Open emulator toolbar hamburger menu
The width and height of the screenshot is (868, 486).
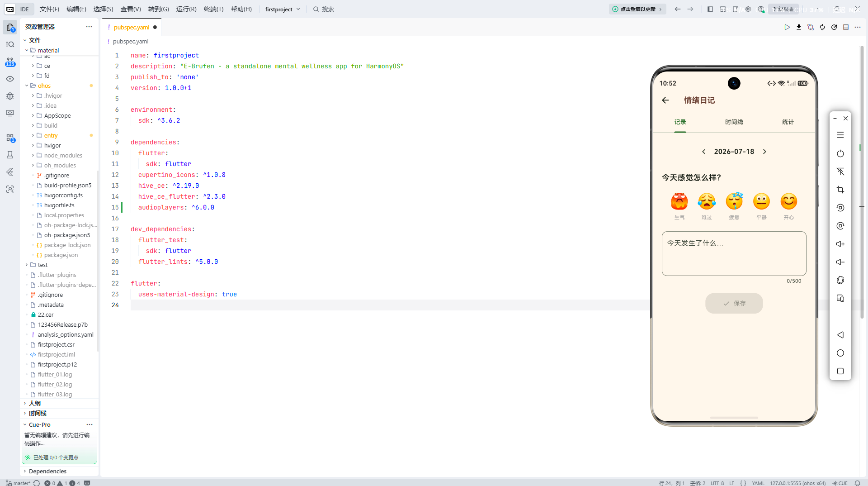point(840,135)
